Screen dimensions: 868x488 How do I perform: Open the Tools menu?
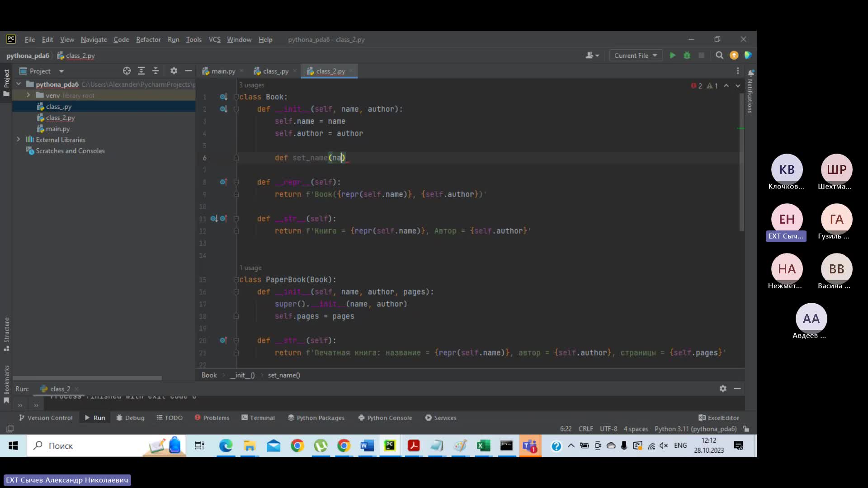click(194, 40)
